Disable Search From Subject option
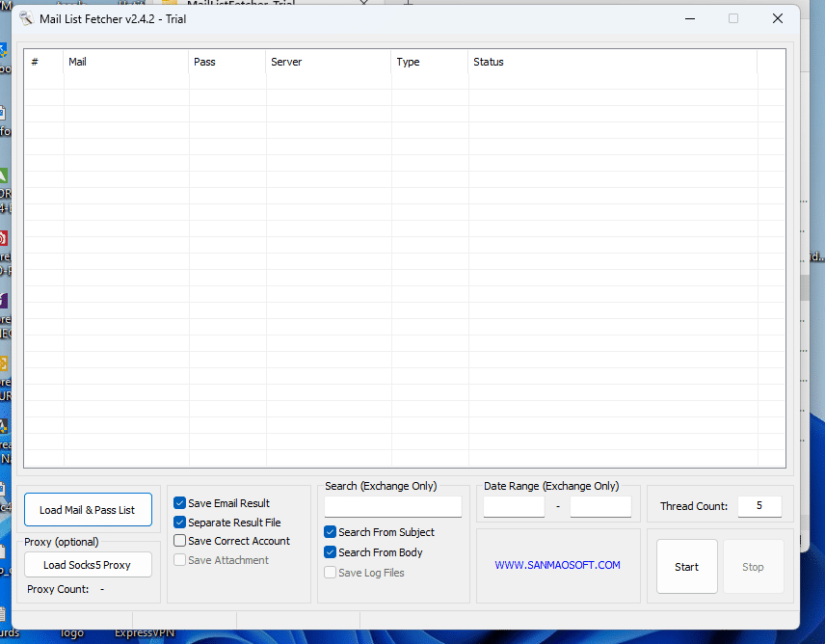825x644 pixels. (x=331, y=532)
